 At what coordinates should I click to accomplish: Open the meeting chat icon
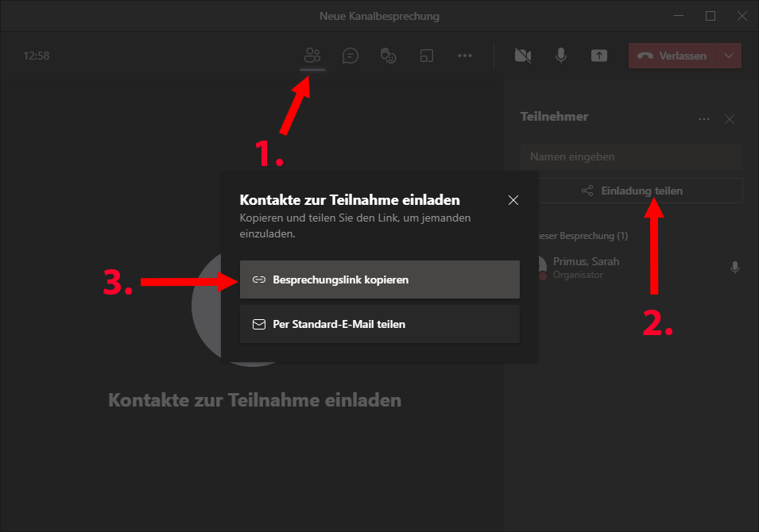(x=350, y=56)
